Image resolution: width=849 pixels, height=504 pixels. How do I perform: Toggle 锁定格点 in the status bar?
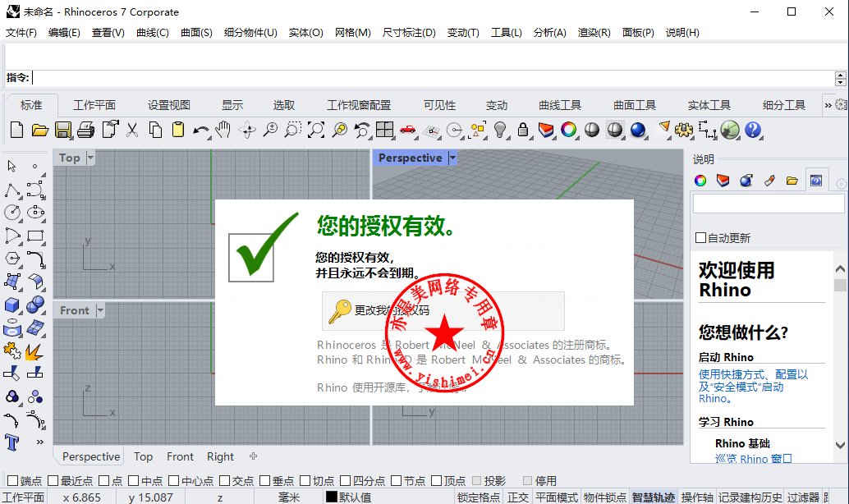point(479,497)
